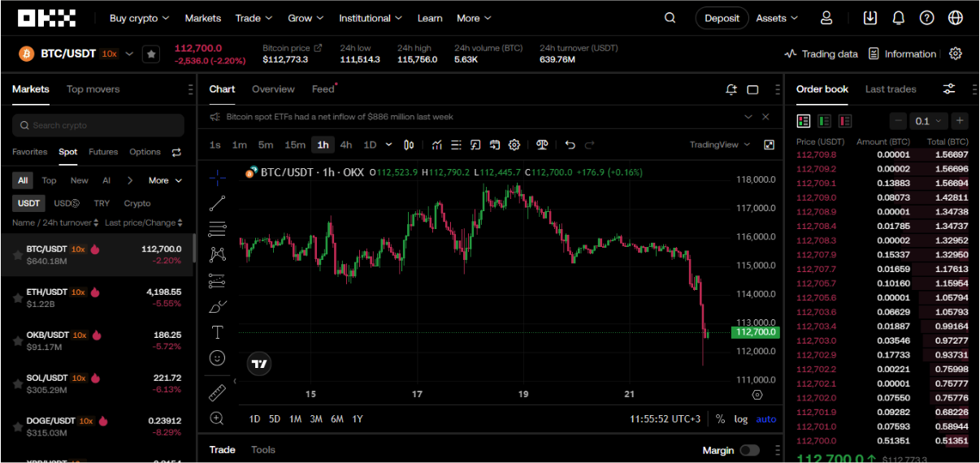Open the emoji stickers tool
This screenshot has width=980, height=463.
[217, 357]
